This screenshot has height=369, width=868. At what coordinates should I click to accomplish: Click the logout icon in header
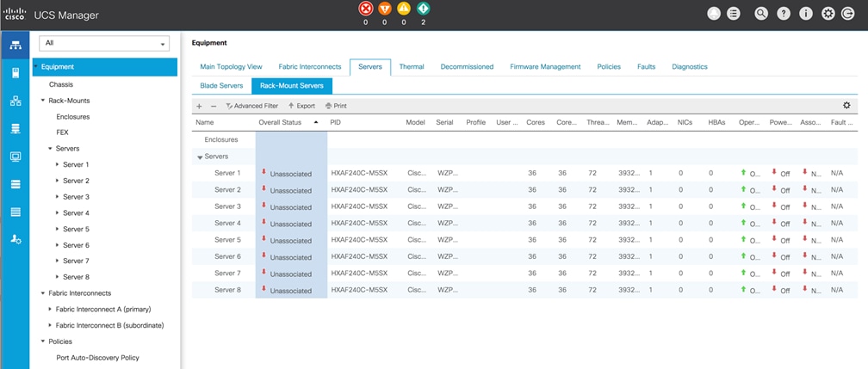click(x=847, y=15)
